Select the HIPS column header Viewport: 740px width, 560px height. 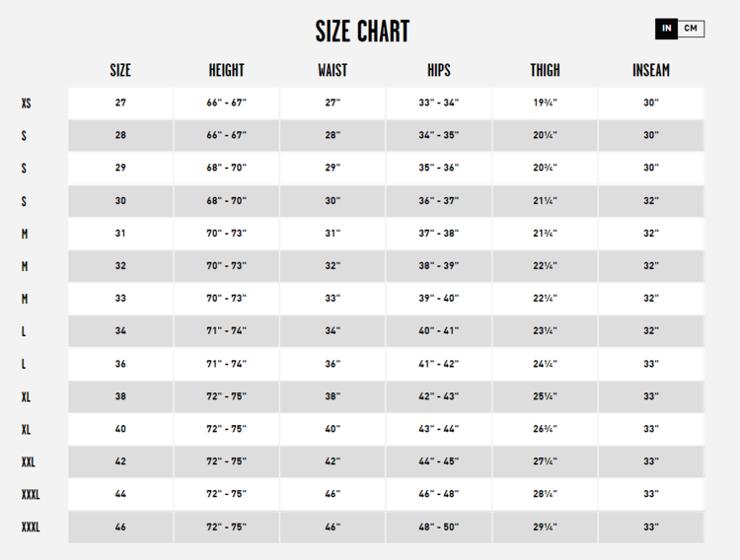tap(439, 70)
